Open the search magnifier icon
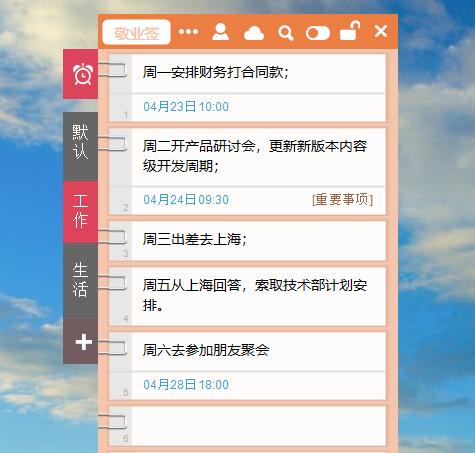Viewport: 475px width, 453px height. [286, 33]
